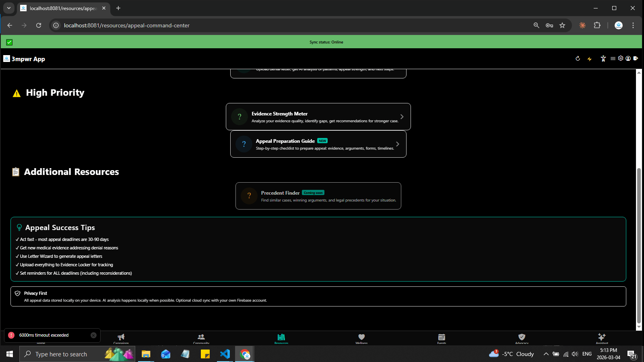Dismiss the timeout exceeded notification
This screenshot has height=362, width=644.
pyautogui.click(x=93, y=335)
